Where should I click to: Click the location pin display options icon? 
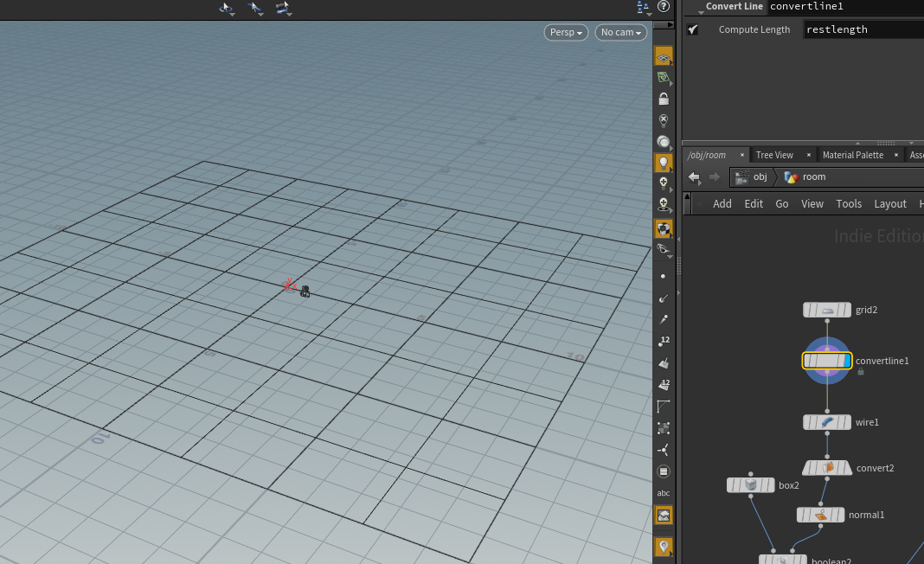tap(664, 547)
